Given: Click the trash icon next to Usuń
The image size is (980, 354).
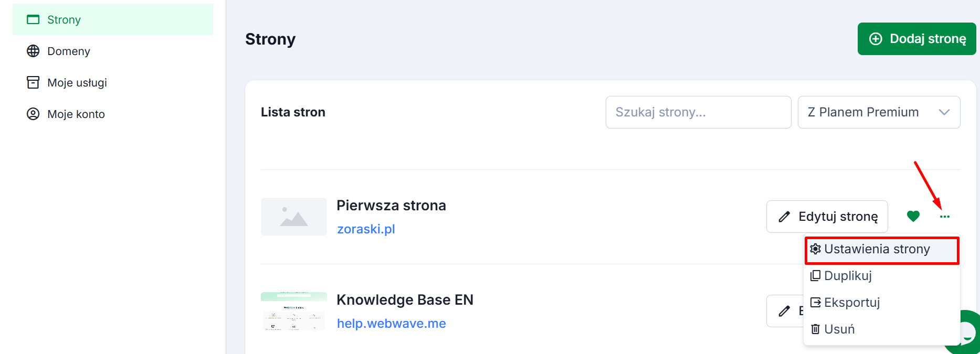Looking at the screenshot, I should pyautogui.click(x=815, y=329).
